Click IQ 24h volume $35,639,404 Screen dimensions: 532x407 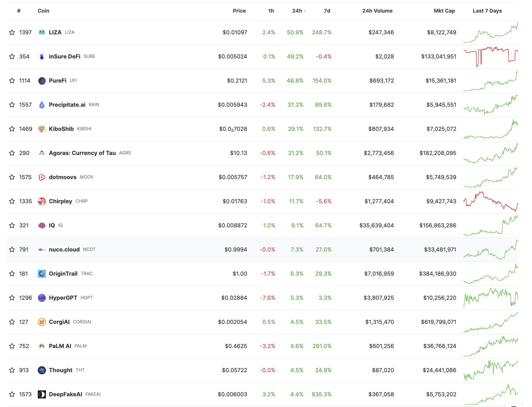coord(376,225)
